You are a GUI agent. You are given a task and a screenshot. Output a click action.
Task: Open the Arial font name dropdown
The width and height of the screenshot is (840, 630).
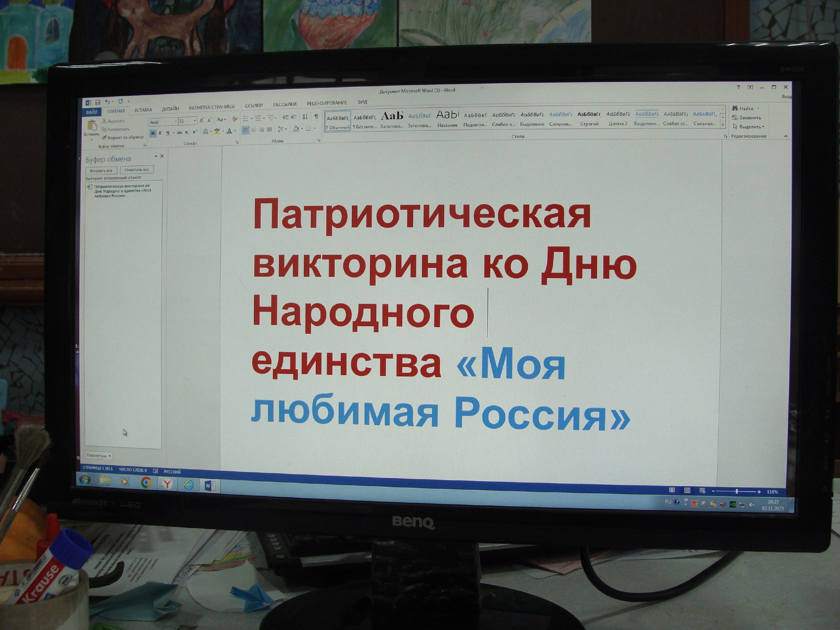(176, 121)
